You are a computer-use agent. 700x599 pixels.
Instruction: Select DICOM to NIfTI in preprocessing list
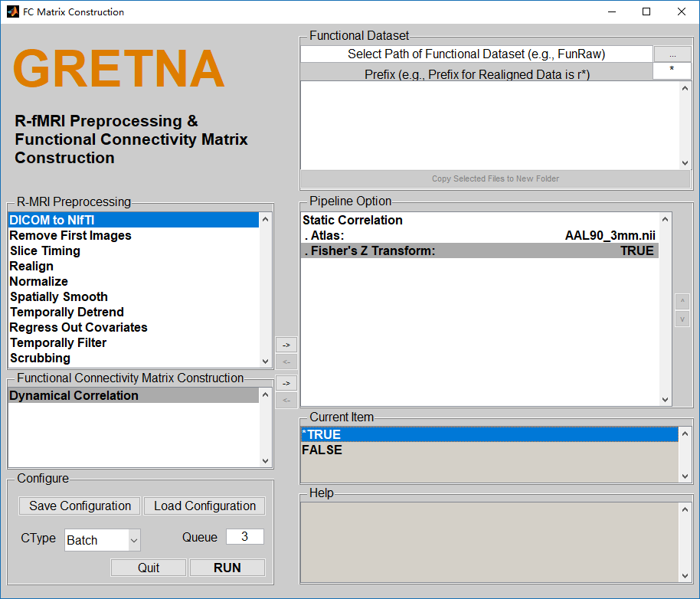click(x=133, y=220)
